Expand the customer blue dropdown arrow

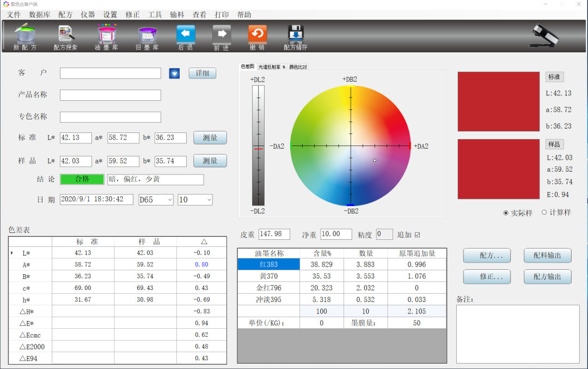coord(174,74)
